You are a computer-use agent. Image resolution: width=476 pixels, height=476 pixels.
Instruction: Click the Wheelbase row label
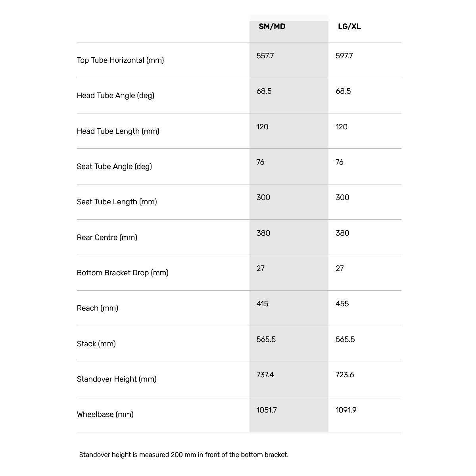click(x=105, y=415)
